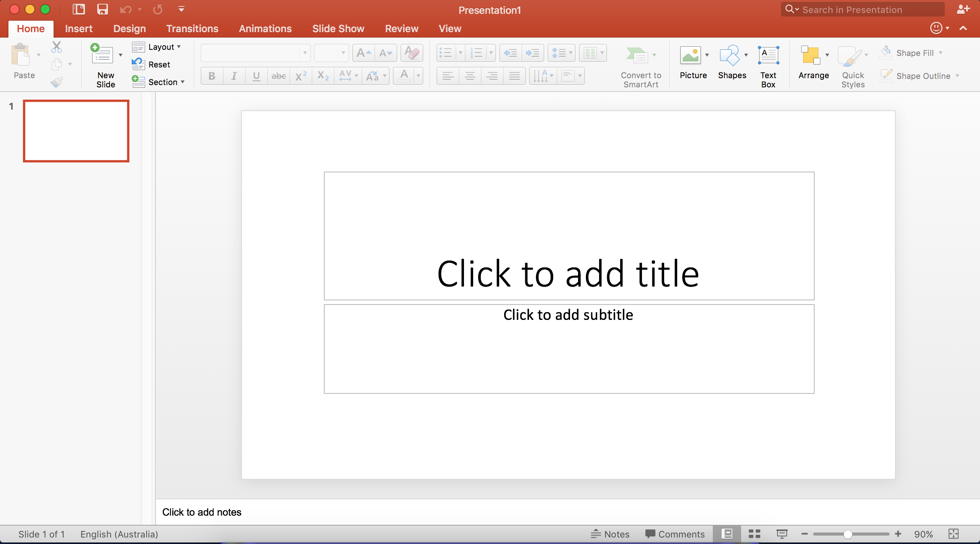Open the Shapes gallery
This screenshot has width=980, height=544.
point(730,56)
